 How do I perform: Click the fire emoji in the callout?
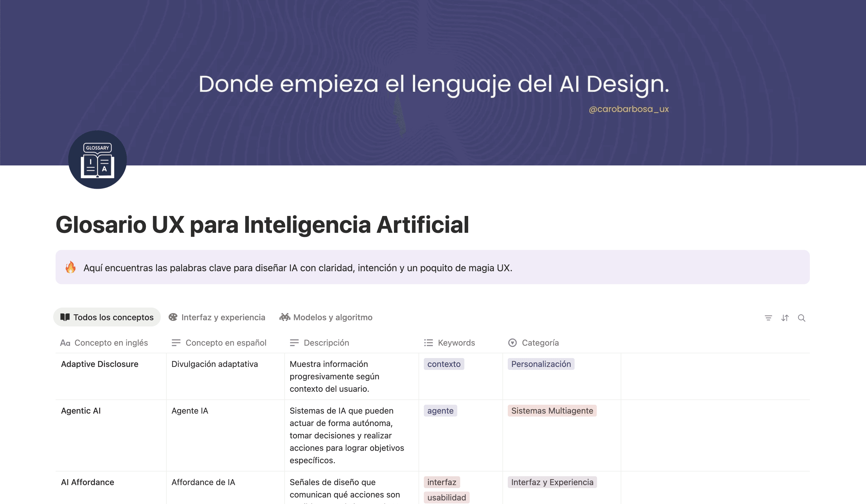pos(71,267)
